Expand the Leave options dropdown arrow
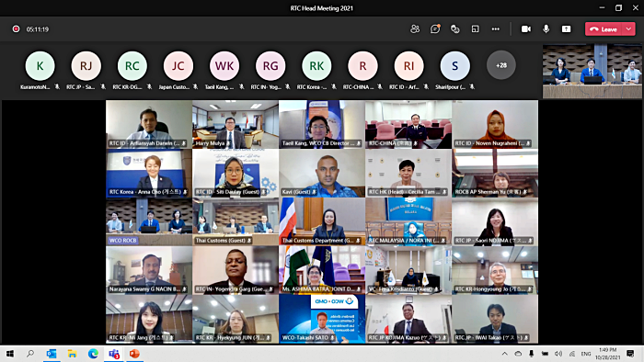Image resolution: width=644 pixels, height=362 pixels. click(629, 29)
